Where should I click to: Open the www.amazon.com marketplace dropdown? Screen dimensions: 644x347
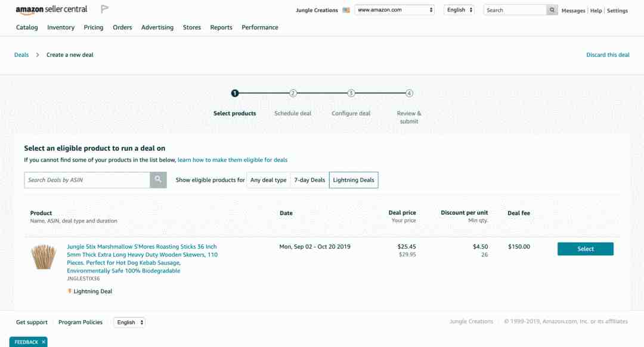(x=394, y=10)
